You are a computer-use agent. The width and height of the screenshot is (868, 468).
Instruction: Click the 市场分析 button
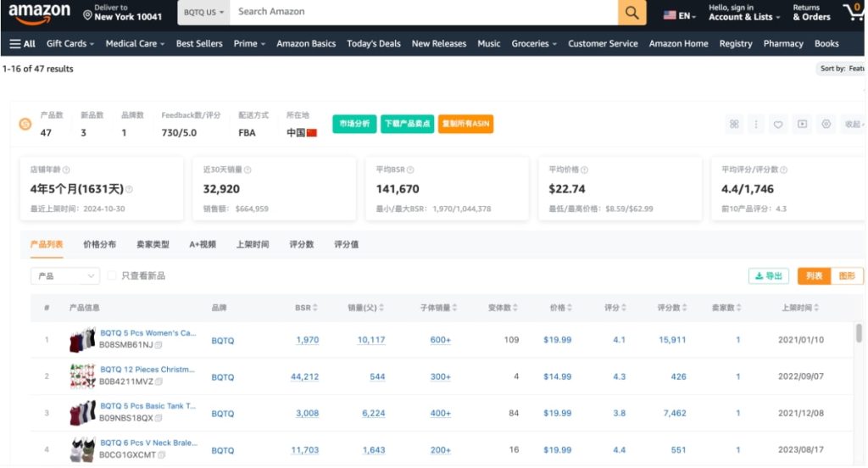pyautogui.click(x=354, y=124)
